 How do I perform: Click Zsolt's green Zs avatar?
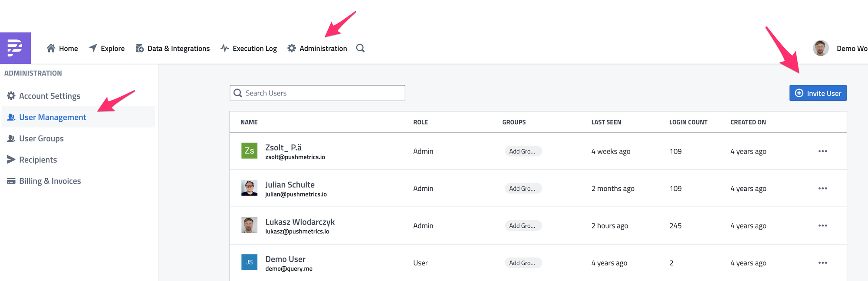[249, 151]
